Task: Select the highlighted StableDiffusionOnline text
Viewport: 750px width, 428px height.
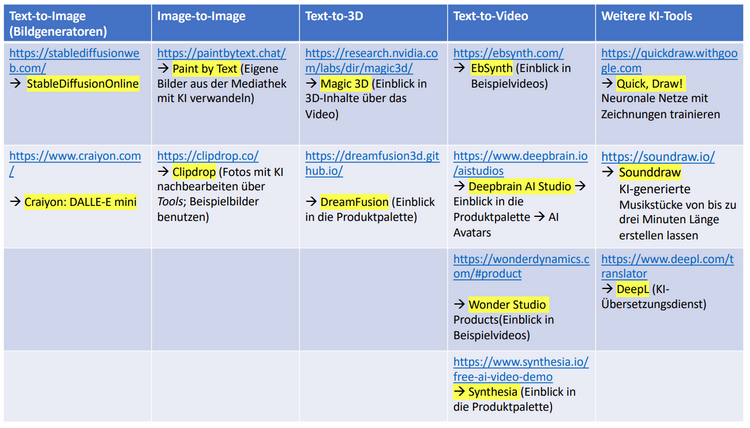Action: (x=83, y=84)
